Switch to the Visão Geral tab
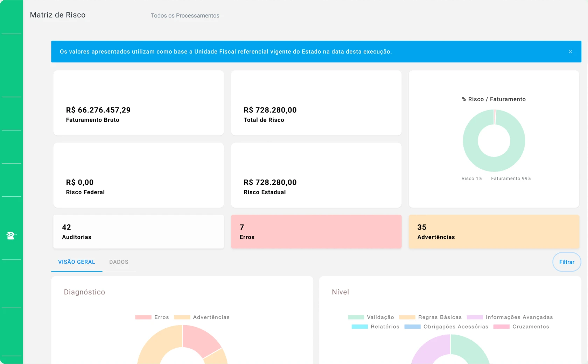The height and width of the screenshot is (364, 588). 77,262
